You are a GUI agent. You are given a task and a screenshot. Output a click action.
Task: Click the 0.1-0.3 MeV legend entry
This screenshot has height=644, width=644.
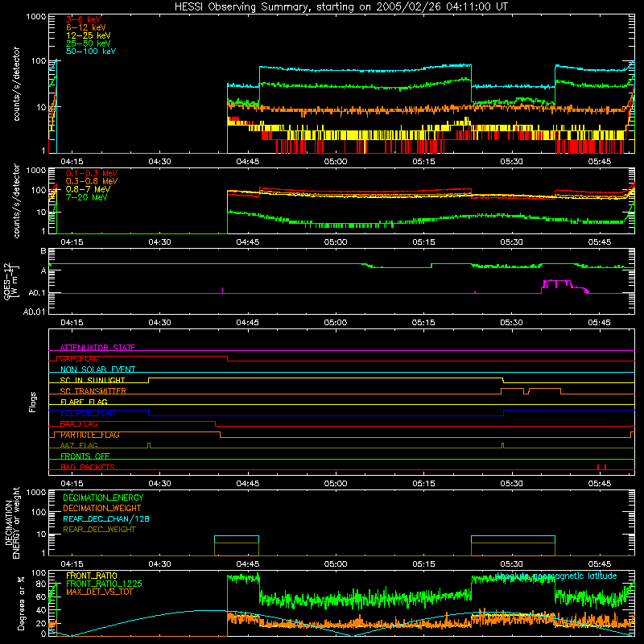point(92,173)
